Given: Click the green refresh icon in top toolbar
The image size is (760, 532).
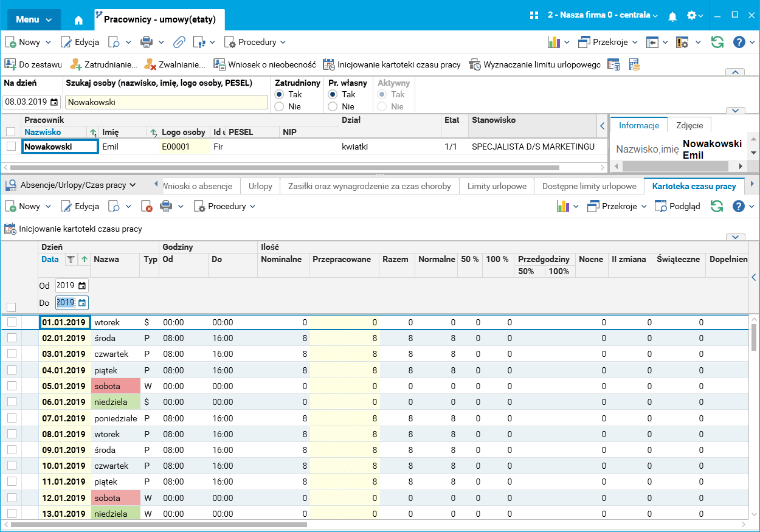Looking at the screenshot, I should 717,43.
